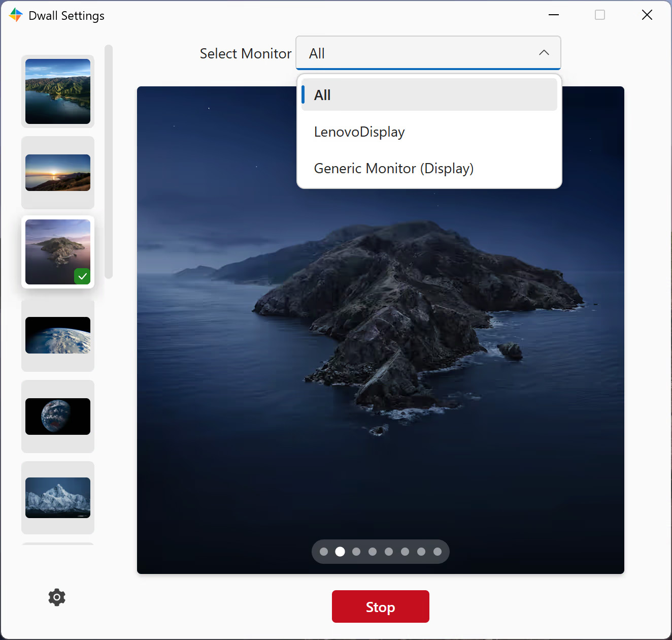
Task: Jump to third image indicator dot
Action: 356,552
